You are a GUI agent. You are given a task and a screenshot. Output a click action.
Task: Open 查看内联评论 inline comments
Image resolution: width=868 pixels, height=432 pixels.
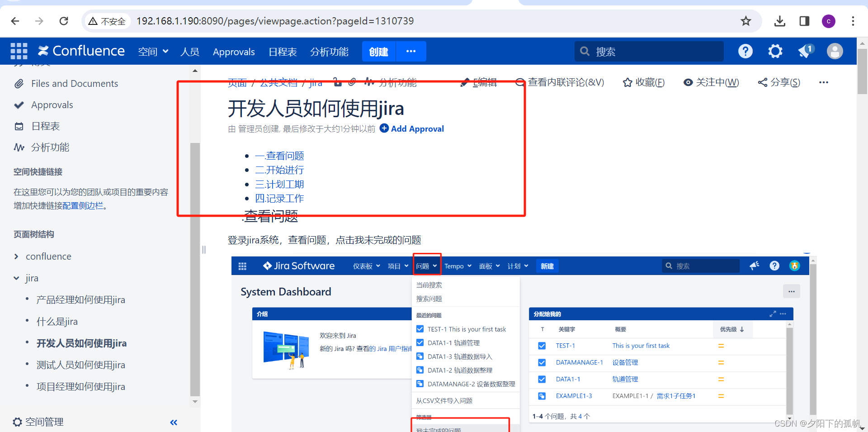tap(560, 82)
